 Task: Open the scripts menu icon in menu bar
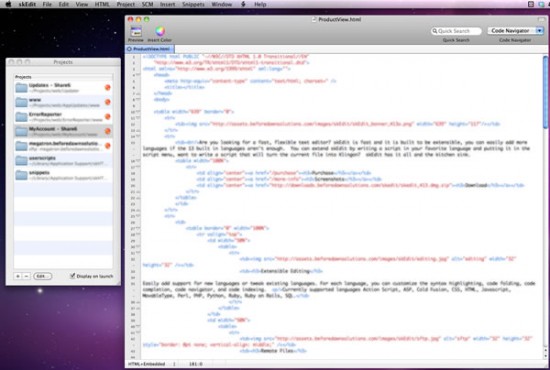243,4
